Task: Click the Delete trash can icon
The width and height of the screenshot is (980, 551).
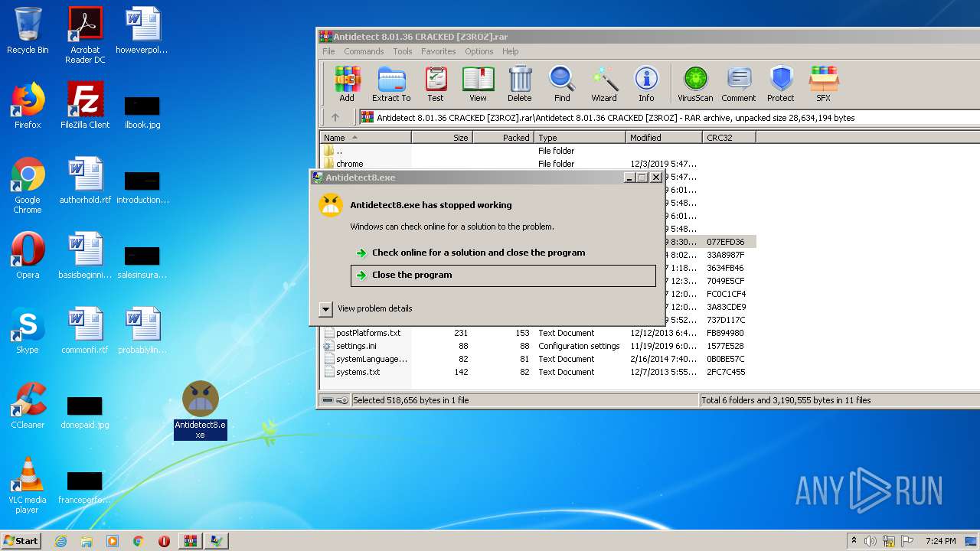Action: tap(519, 84)
